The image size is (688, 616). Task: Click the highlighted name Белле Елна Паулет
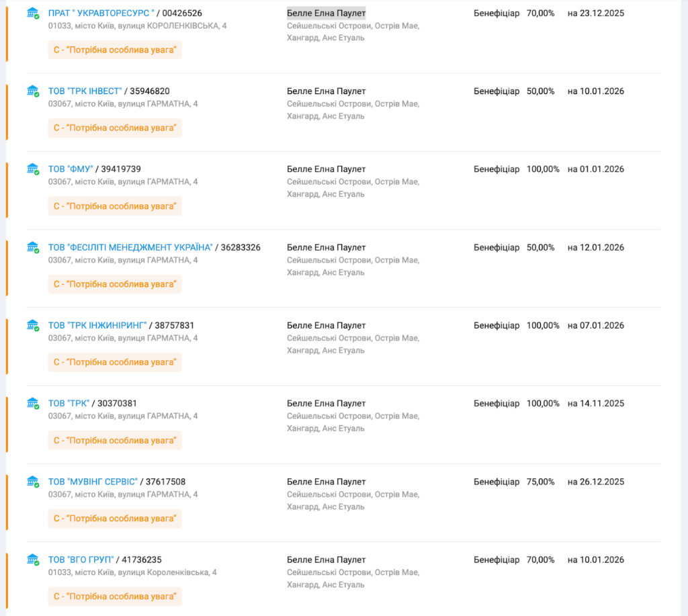click(x=326, y=13)
